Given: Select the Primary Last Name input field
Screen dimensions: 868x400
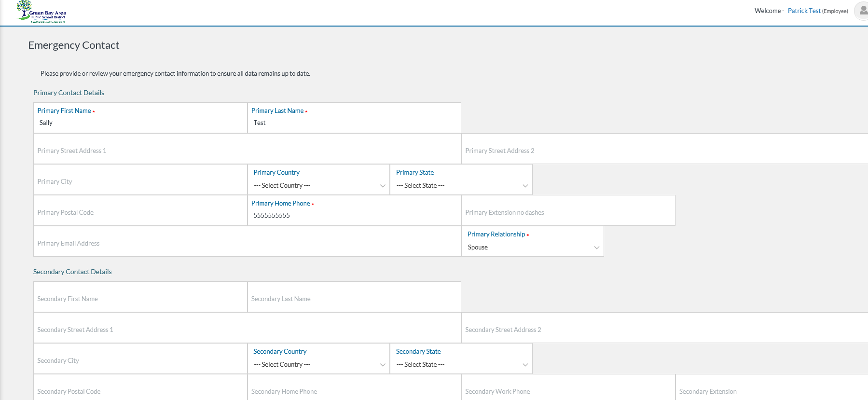Looking at the screenshot, I should [x=354, y=123].
